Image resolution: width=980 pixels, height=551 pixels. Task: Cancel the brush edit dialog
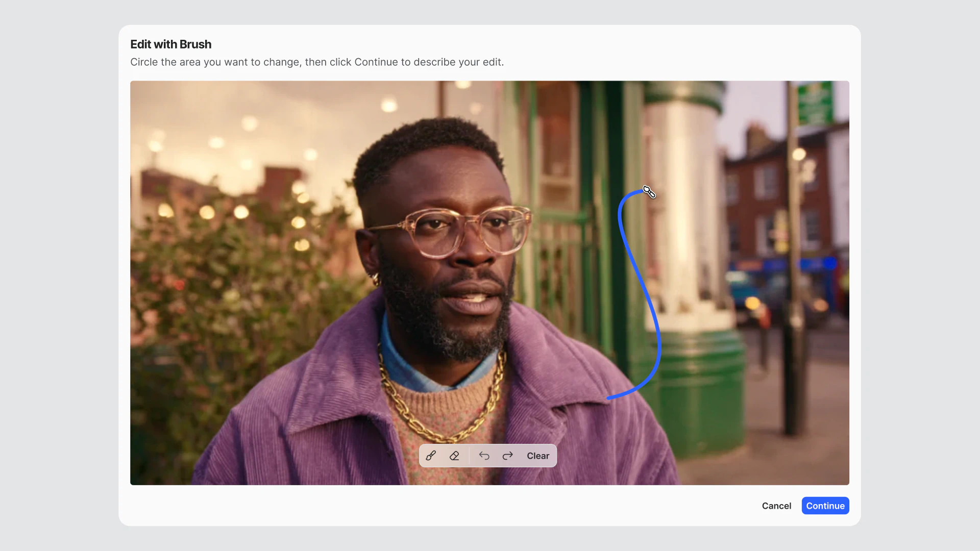pyautogui.click(x=776, y=506)
